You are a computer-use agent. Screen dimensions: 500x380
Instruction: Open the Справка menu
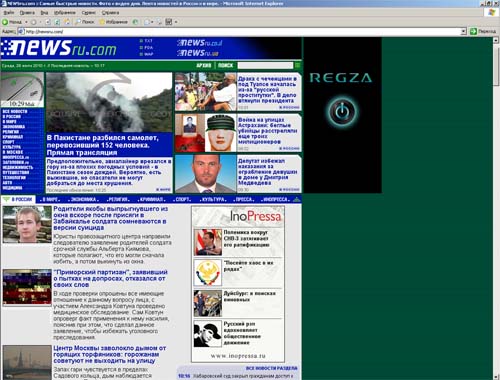110,12
